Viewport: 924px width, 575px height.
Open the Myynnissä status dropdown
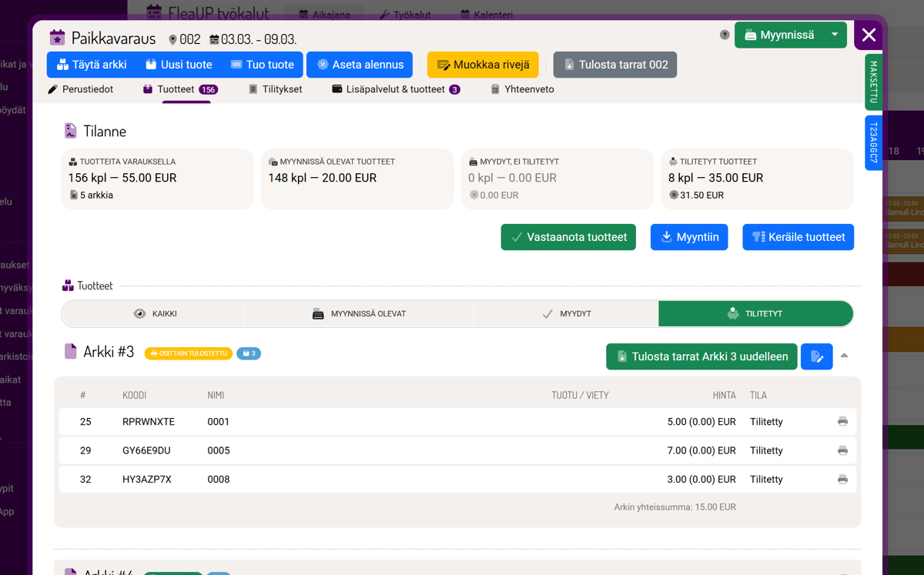click(x=834, y=35)
